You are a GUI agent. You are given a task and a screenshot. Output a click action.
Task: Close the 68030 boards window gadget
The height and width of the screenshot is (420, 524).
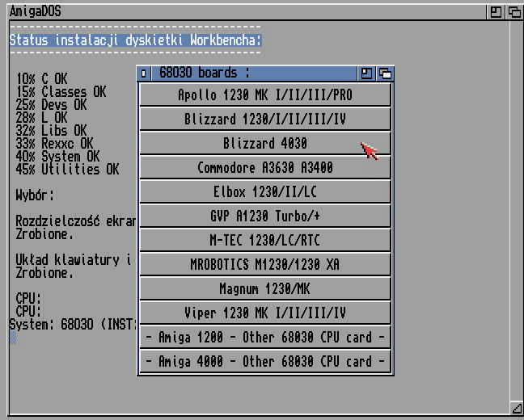[144, 73]
